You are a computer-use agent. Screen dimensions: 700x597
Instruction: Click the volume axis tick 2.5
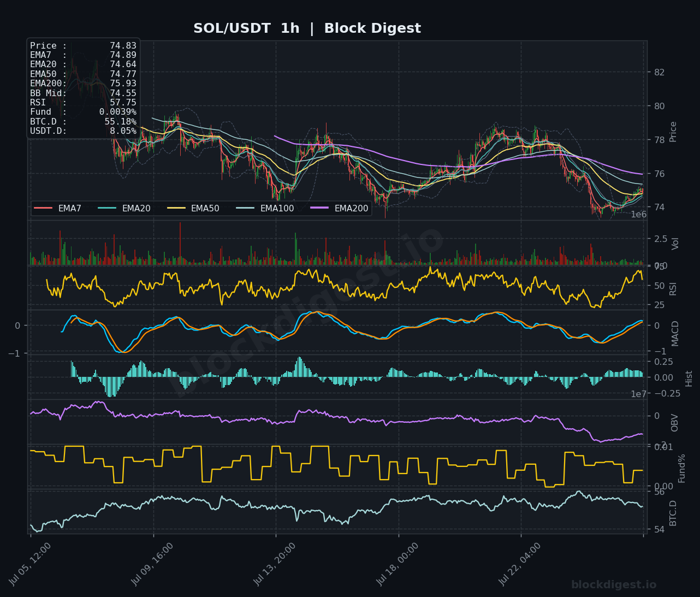[x=661, y=239]
